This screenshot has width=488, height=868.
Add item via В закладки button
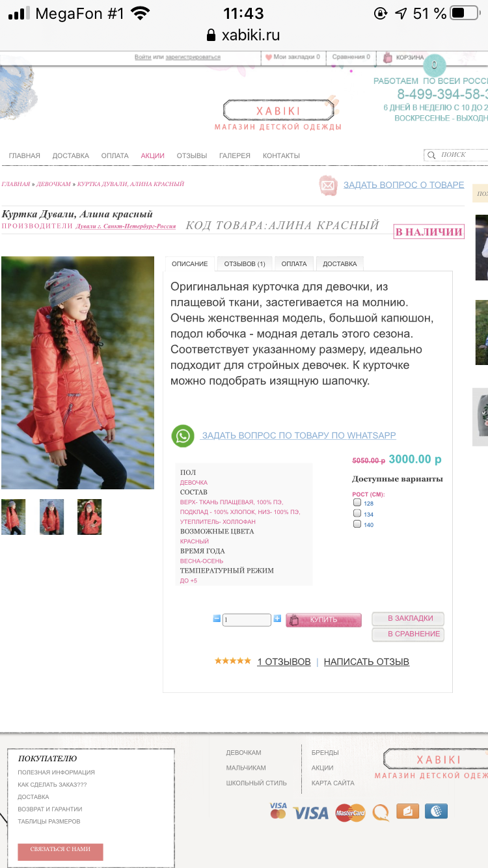[x=408, y=619]
